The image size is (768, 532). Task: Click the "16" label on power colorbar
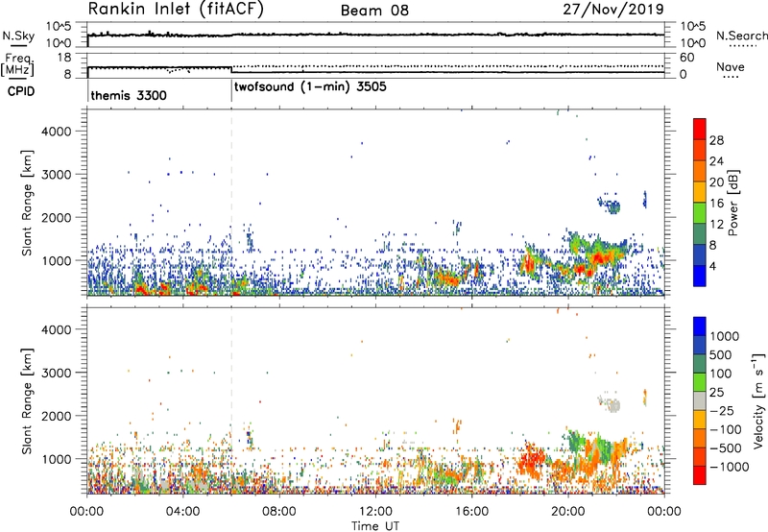click(x=716, y=204)
